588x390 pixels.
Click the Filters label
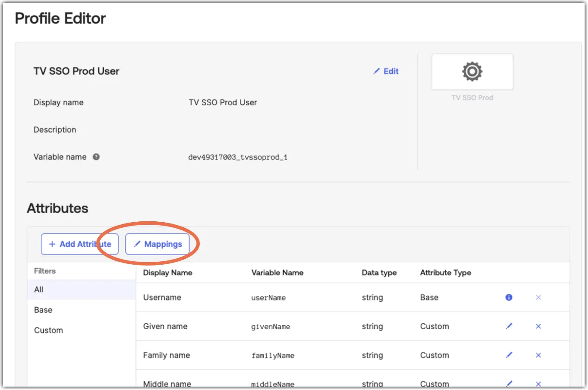(45, 271)
